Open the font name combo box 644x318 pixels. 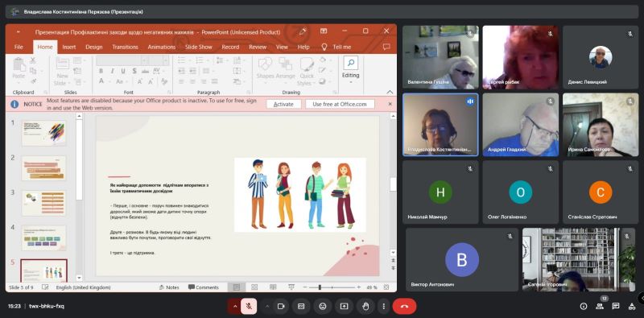point(122,60)
